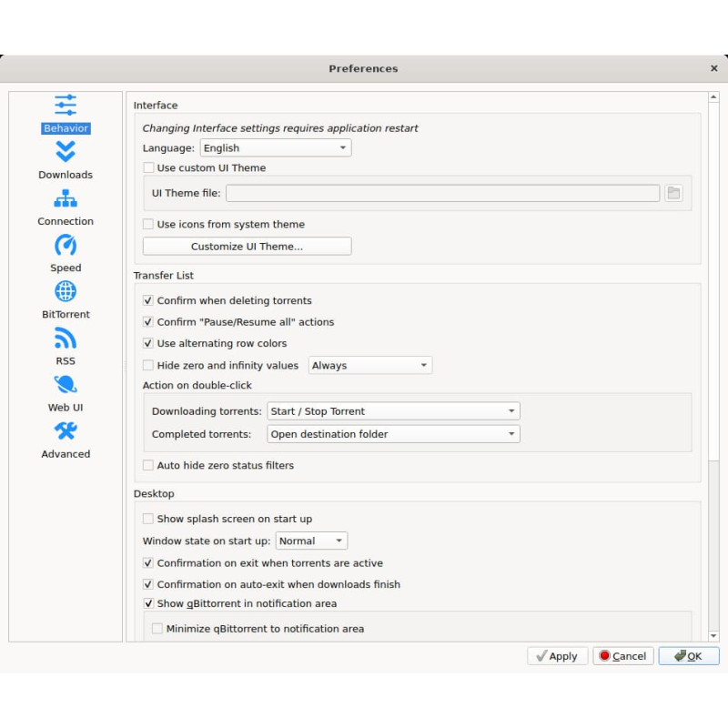
Task: Enable Use custom UI Theme checkbox
Action: tap(148, 167)
